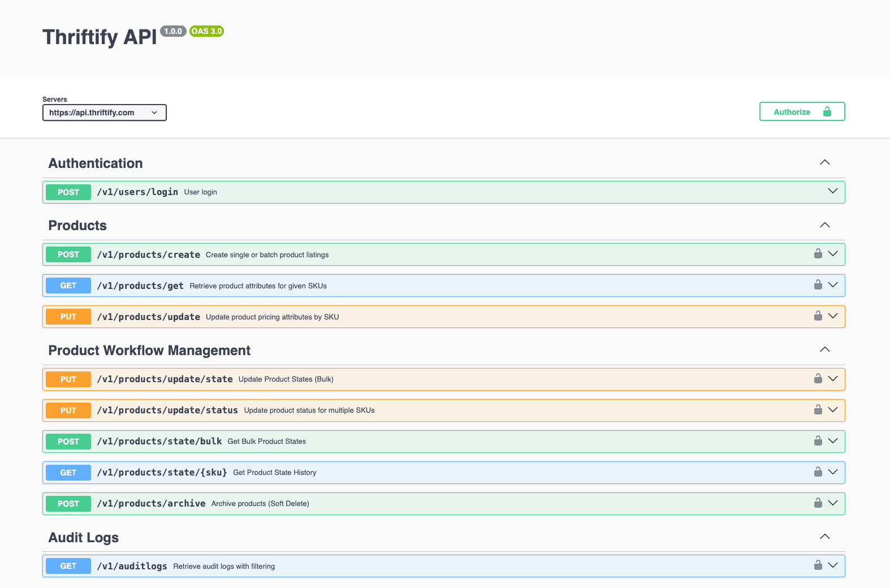Click the OAS 3.0 badge
Screen dimensions: 890x588
tap(206, 31)
